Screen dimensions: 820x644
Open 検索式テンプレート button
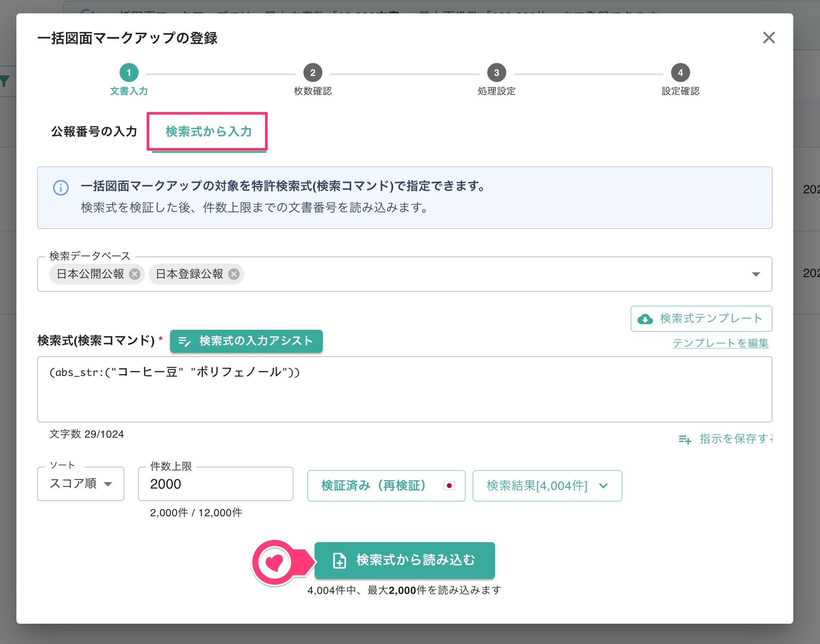tap(701, 319)
